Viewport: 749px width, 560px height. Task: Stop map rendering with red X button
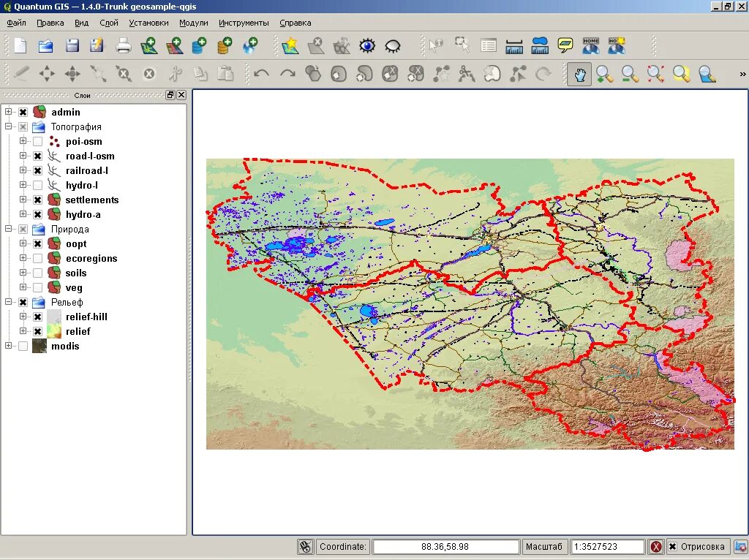tap(656, 547)
